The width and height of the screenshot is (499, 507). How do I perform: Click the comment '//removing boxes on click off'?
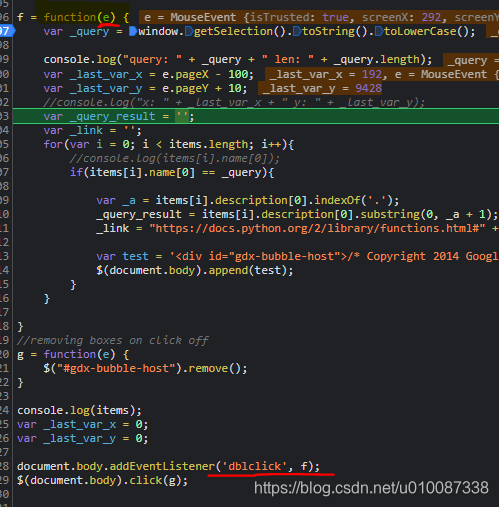pos(113,340)
